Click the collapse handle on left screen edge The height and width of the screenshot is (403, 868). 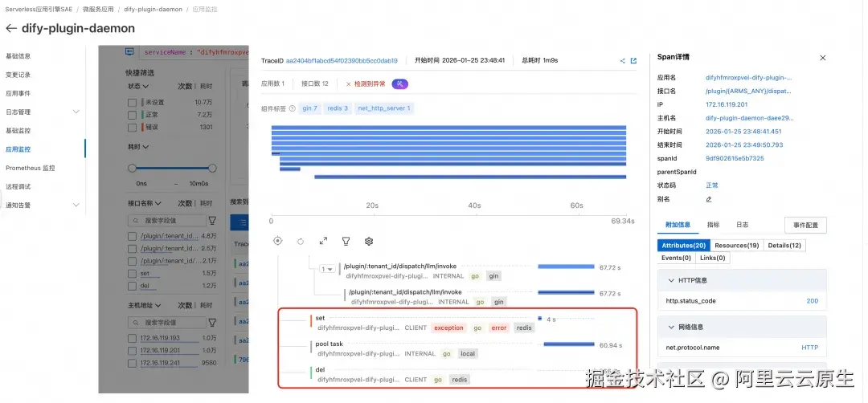1,197
